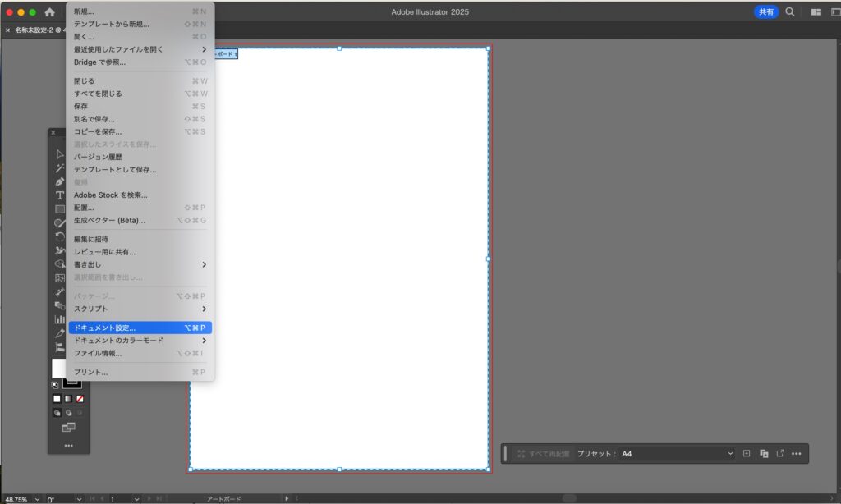Open the Edit Toolbar three-dots button

pos(69,446)
